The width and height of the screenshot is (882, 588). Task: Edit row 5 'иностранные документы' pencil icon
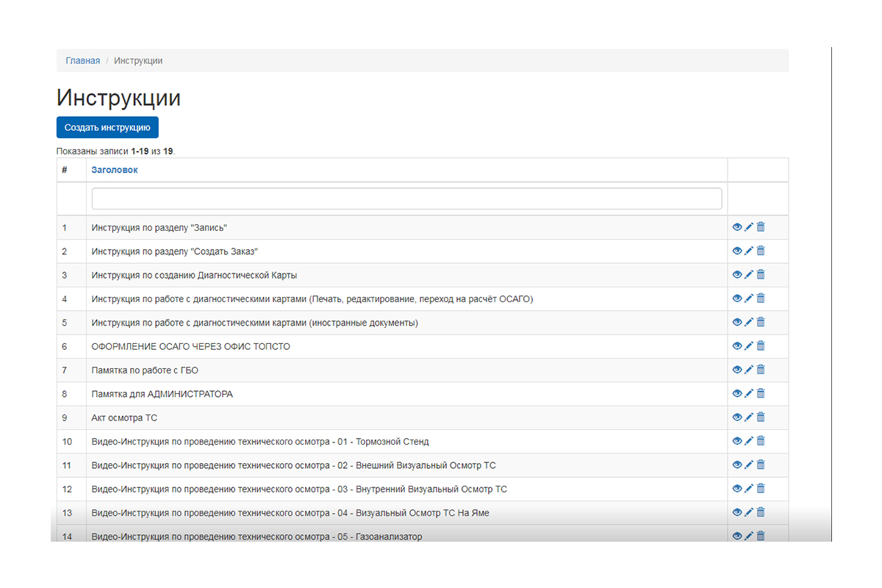click(x=749, y=322)
